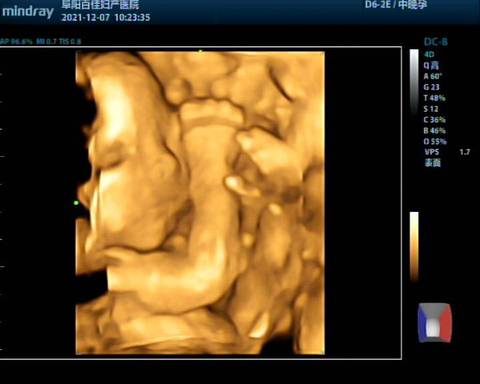Click the VPS label
The height and width of the screenshot is (384, 480).
(432, 152)
